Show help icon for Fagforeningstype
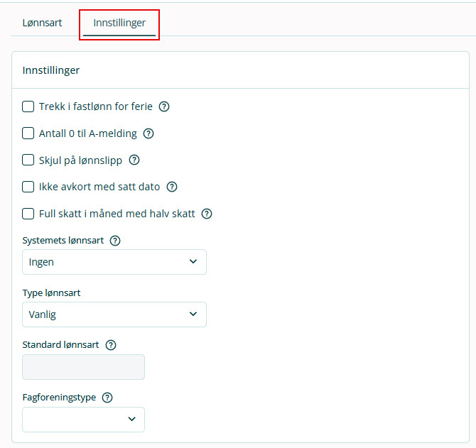 (x=107, y=398)
